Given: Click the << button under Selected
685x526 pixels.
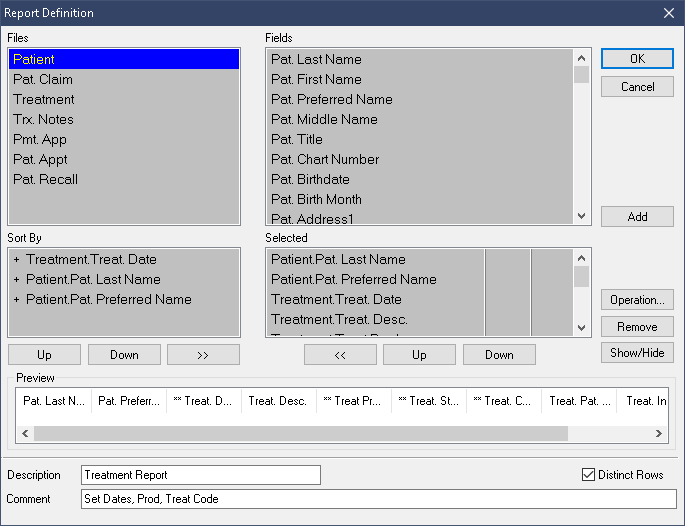Looking at the screenshot, I should [x=340, y=355].
